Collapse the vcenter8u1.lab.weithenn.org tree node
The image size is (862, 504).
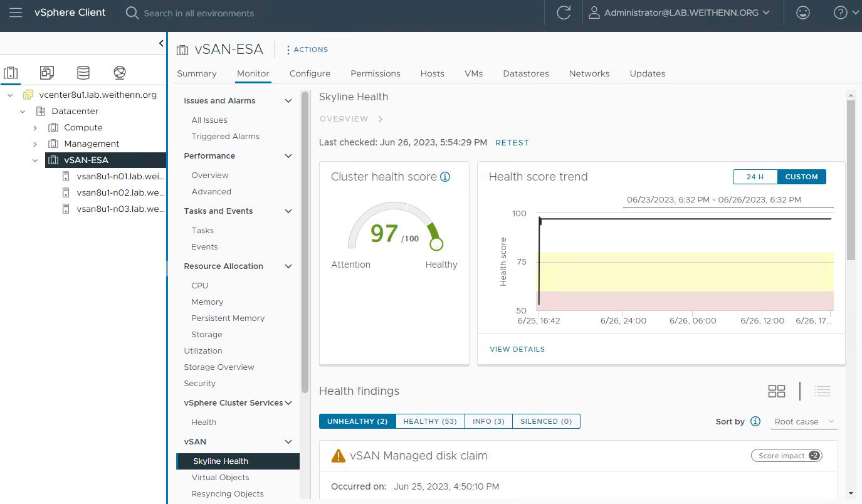[x=10, y=95]
